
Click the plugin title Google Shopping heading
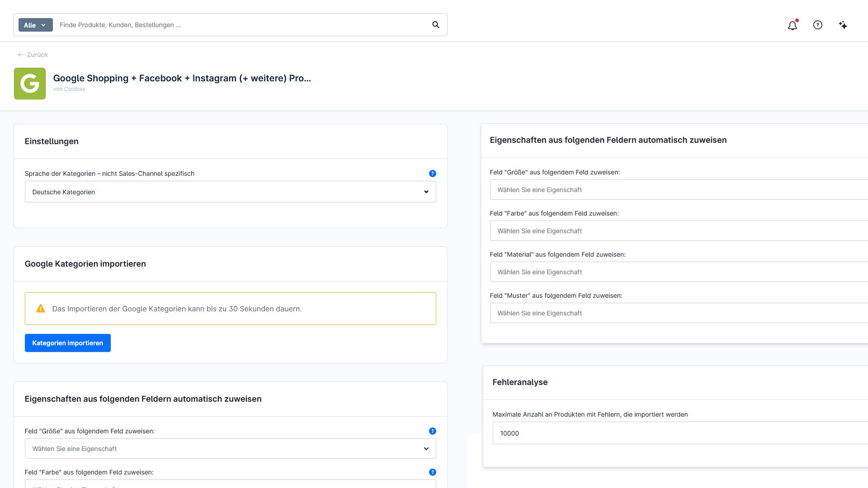click(182, 78)
